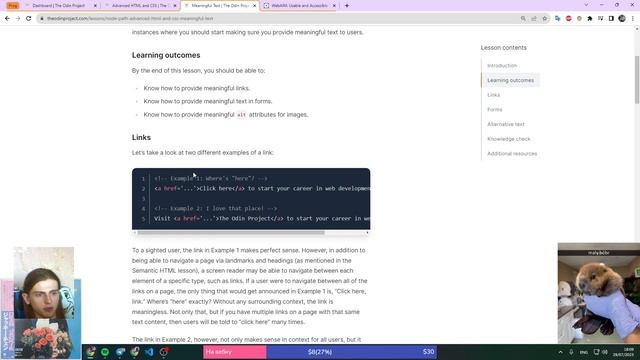This screenshot has height=360, width=640.
Task: Jump to Learning outcomes in Lesson contents
Action: click(510, 80)
